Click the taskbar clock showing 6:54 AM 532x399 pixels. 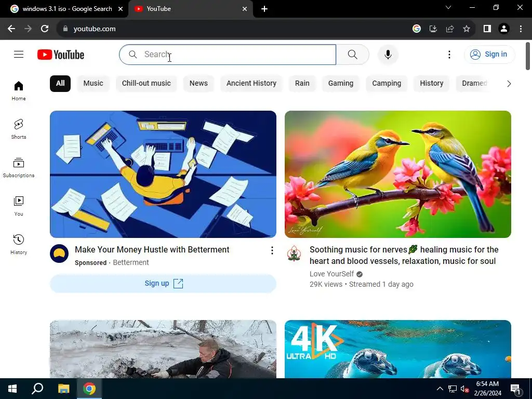[487, 389]
